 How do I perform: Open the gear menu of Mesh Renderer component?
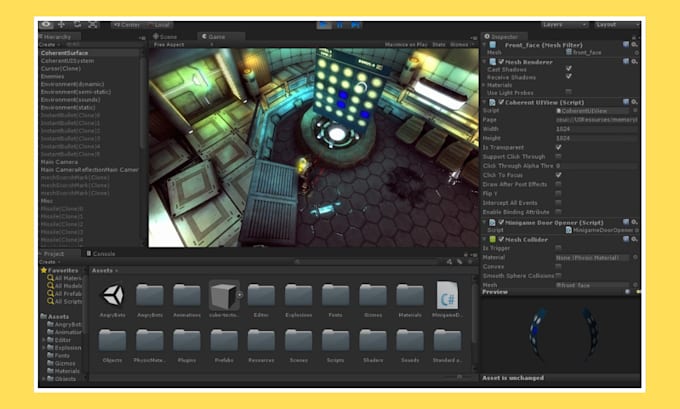tap(634, 62)
